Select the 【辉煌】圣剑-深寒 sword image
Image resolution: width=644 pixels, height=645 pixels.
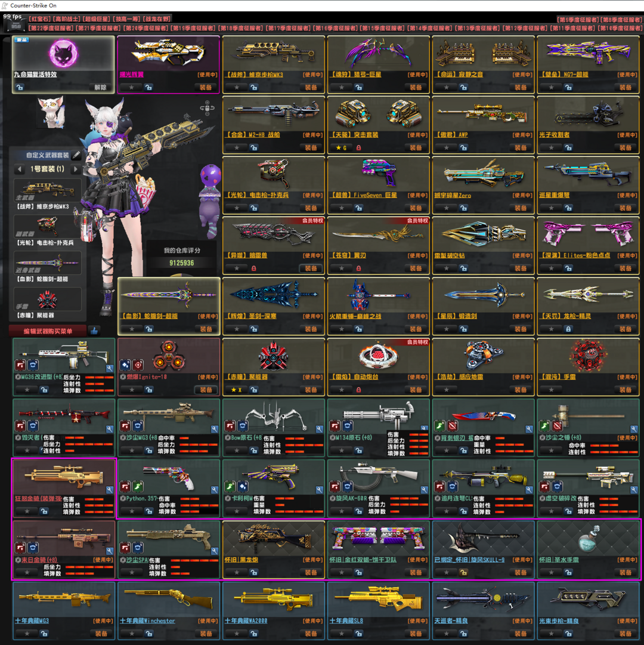(274, 294)
